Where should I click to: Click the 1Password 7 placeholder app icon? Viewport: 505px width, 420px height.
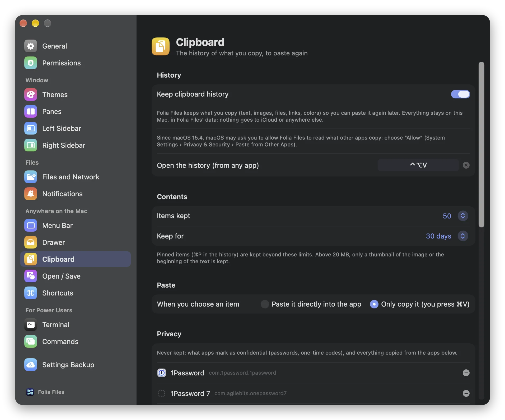pos(162,393)
